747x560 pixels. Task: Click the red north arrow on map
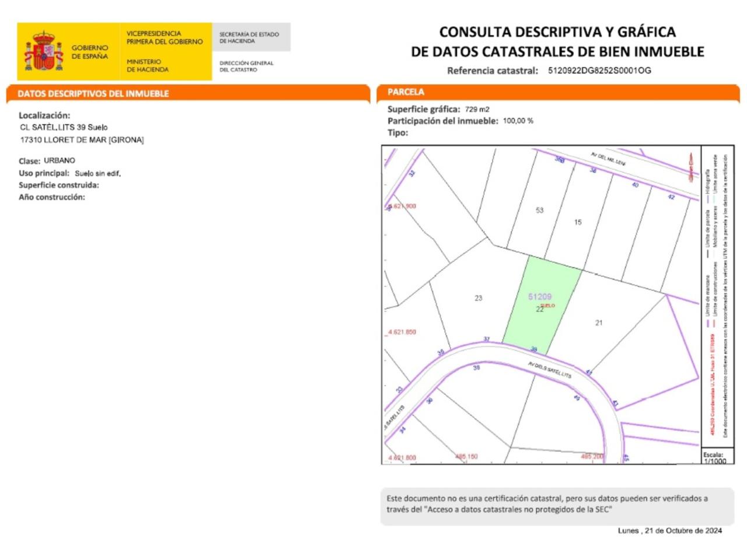click(691, 165)
